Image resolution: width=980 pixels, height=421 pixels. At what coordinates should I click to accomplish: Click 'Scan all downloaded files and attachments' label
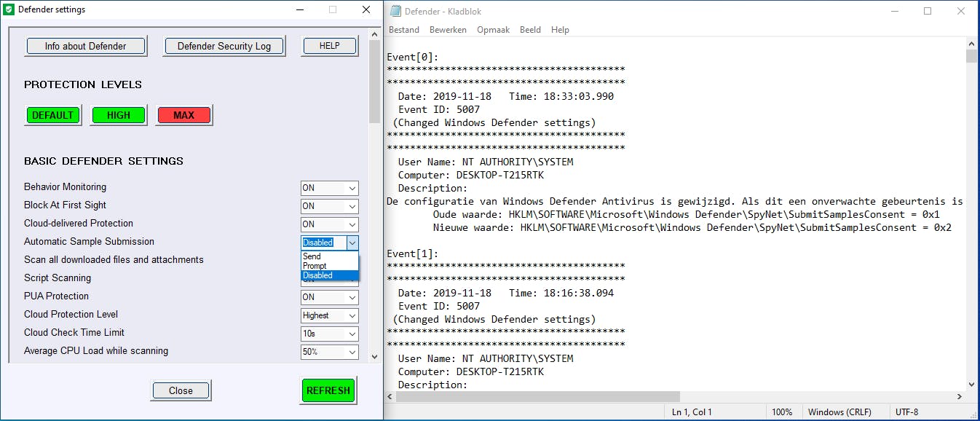(114, 259)
